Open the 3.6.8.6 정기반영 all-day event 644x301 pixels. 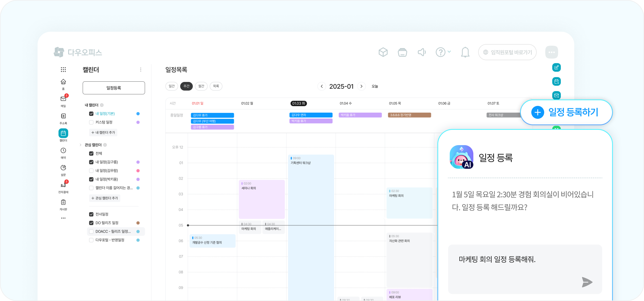(409, 115)
